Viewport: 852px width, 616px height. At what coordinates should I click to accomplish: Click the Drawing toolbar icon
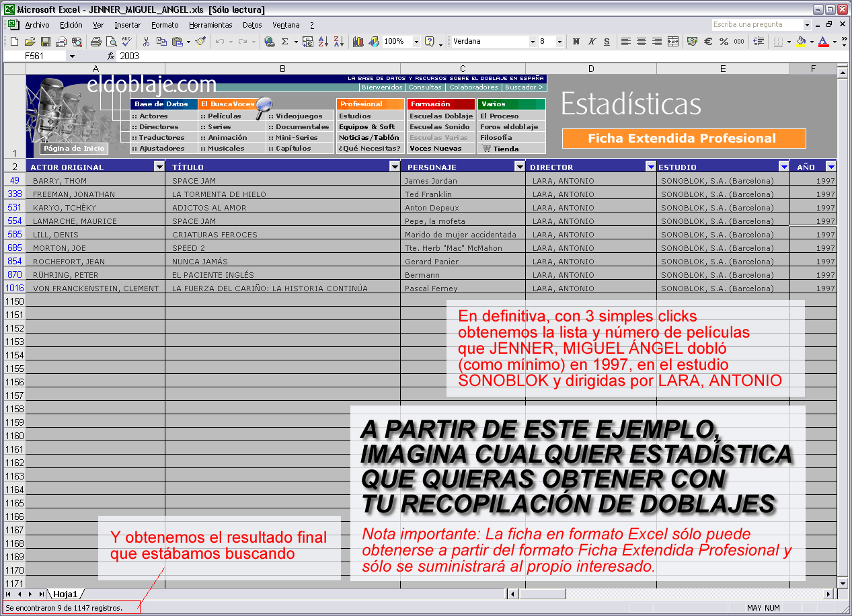tap(374, 42)
